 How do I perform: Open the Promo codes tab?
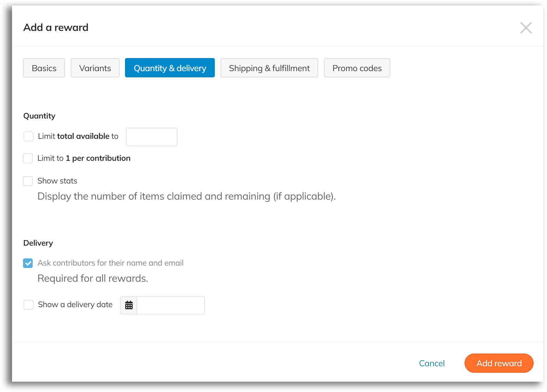357,68
